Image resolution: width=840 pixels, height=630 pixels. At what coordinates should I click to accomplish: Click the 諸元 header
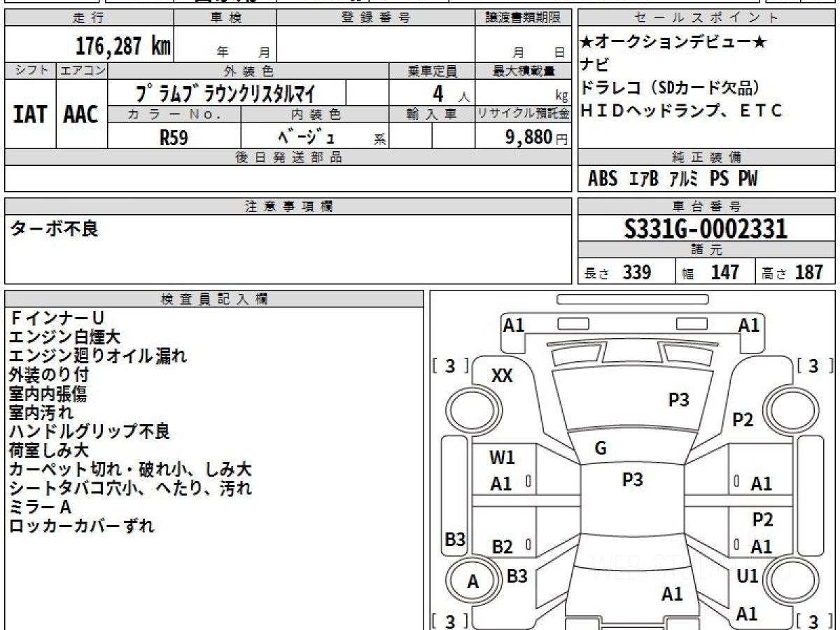[x=706, y=250]
